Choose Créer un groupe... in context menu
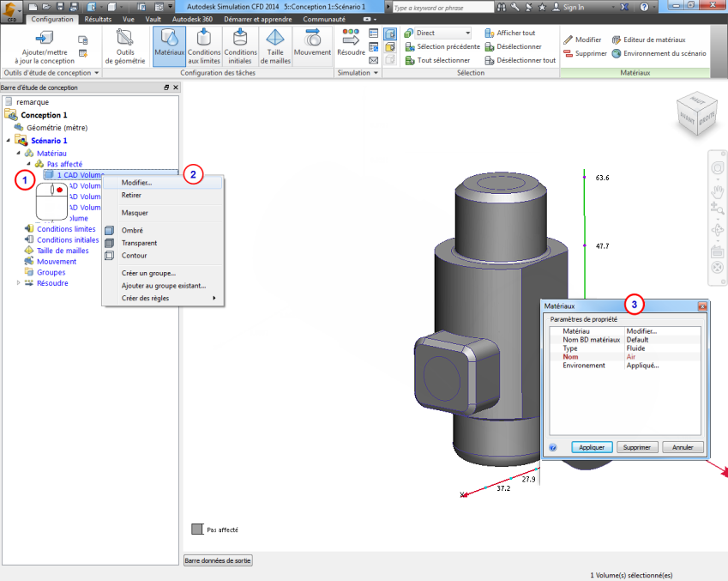 [x=163, y=273]
